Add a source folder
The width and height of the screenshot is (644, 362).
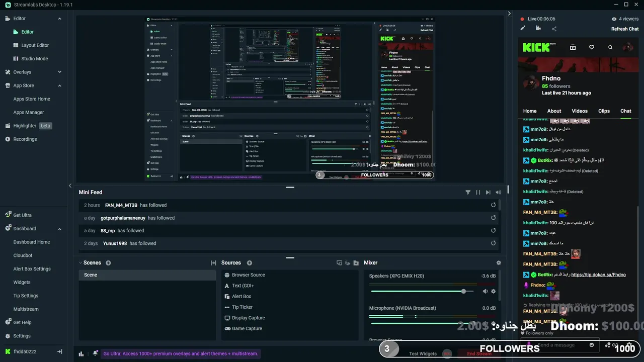tap(356, 263)
